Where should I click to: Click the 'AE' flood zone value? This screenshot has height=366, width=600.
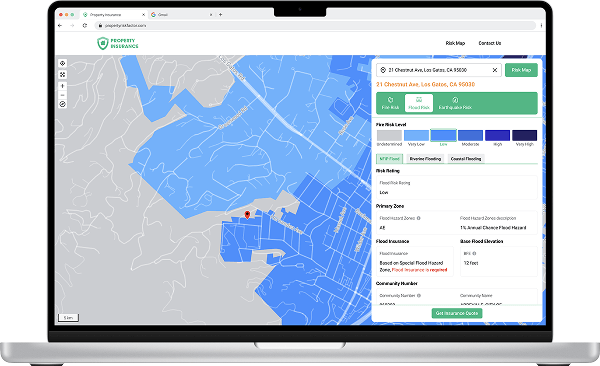(382, 228)
